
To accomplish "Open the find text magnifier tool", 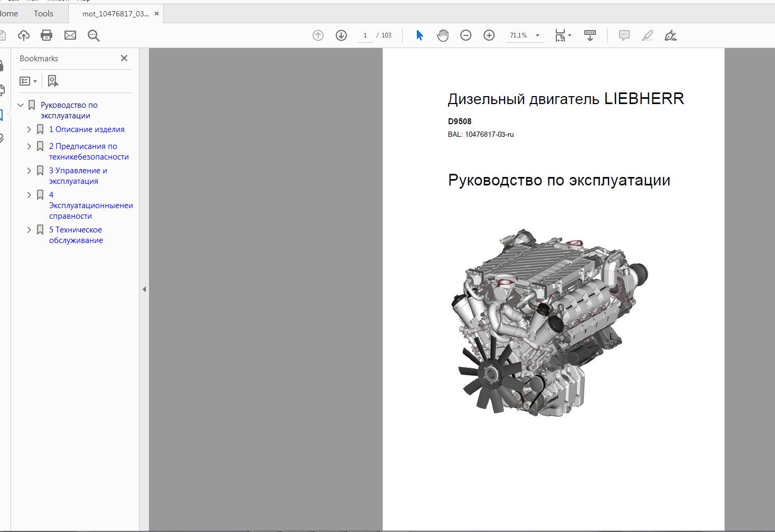I will tap(94, 35).
